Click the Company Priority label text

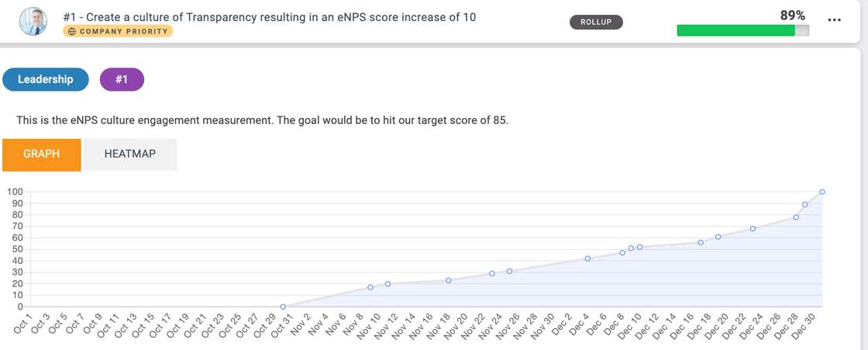coord(123,32)
